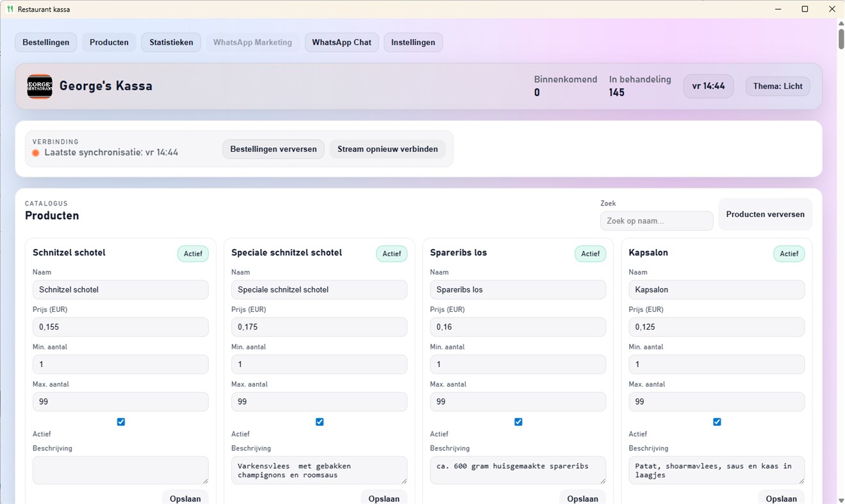Uncheck Actief for Schnitzel schotel
The height and width of the screenshot is (504, 845).
(121, 422)
